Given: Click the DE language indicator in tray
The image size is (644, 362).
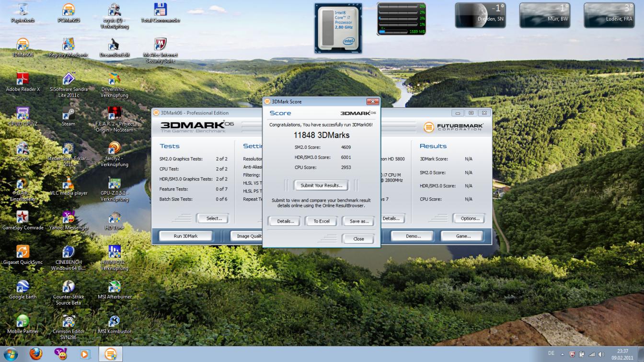Looking at the screenshot, I should coord(551,353).
